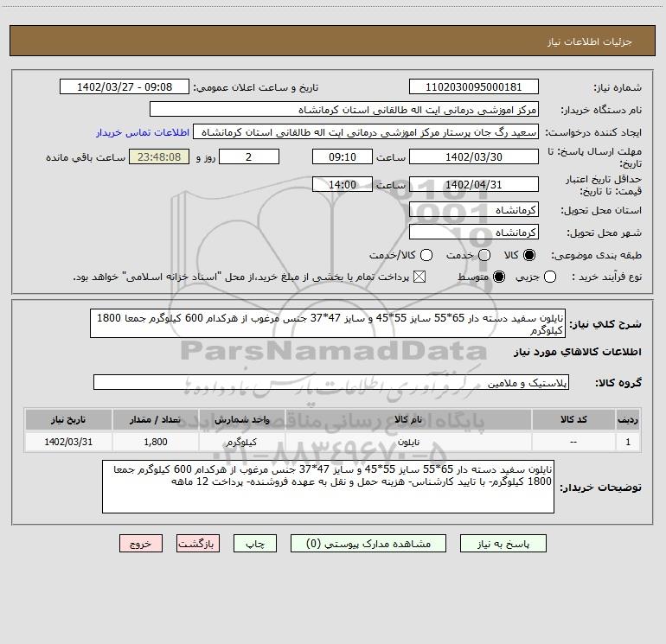The height and width of the screenshot is (644, 666).
Task: Click the 'نام کالا' column header
Action: [x=408, y=419]
